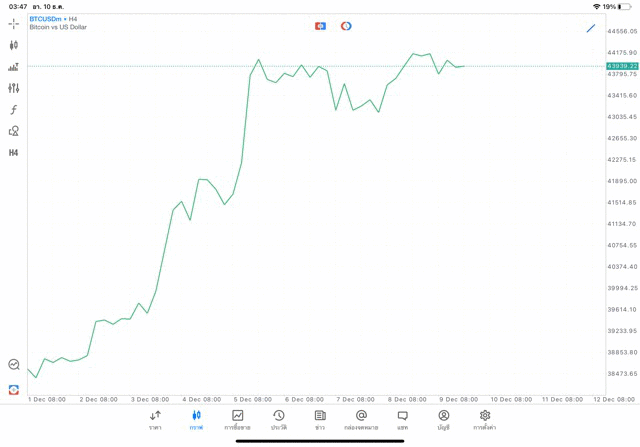Open chart settings sliders icon
The width and height of the screenshot is (640, 447).
point(14,88)
